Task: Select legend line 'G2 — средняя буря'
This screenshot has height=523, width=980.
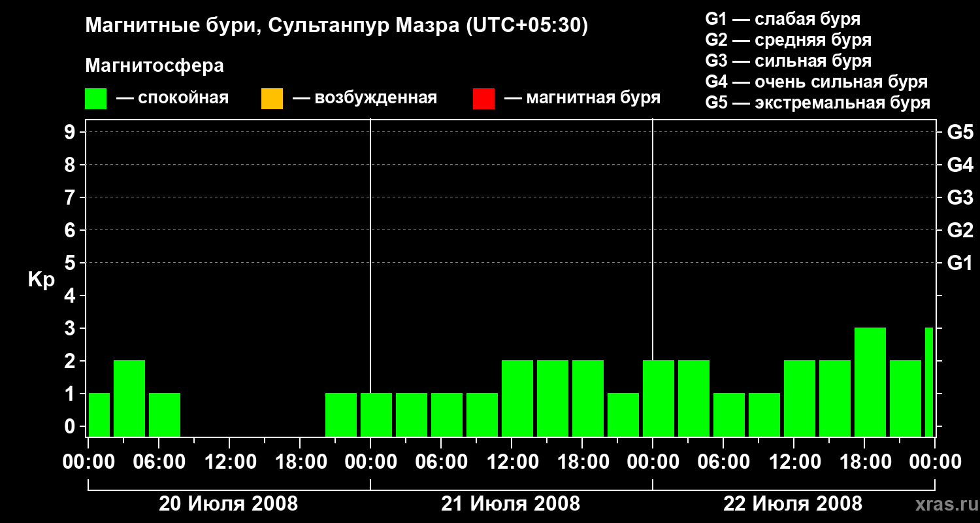Action: [x=789, y=40]
